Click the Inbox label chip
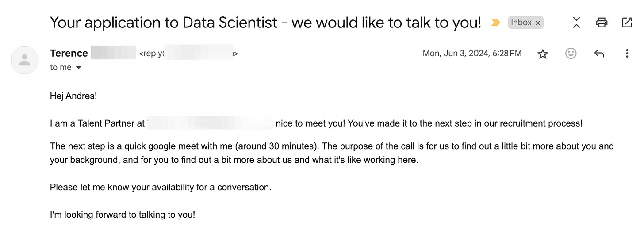The width and height of the screenshot is (644, 238). point(521,23)
